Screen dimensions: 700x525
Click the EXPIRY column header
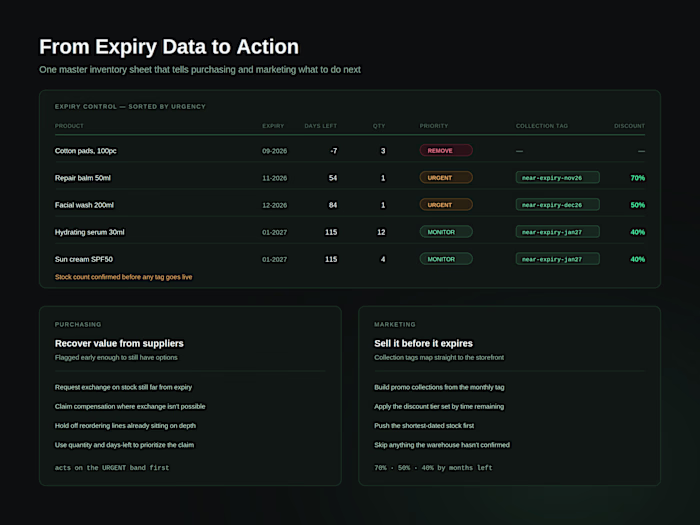click(x=273, y=126)
